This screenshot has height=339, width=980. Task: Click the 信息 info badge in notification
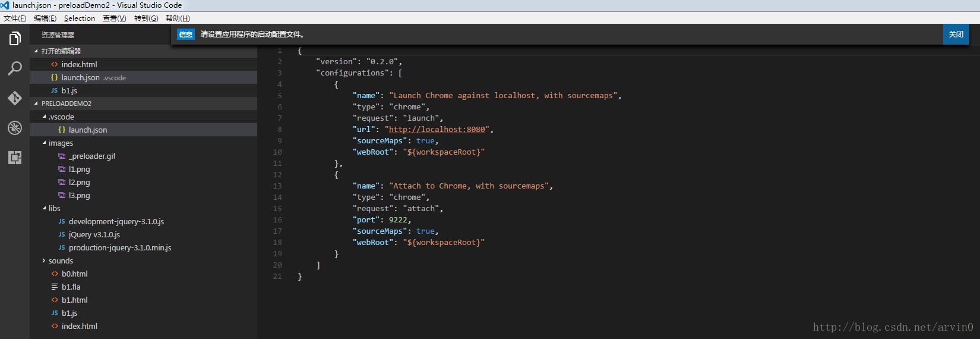point(186,34)
